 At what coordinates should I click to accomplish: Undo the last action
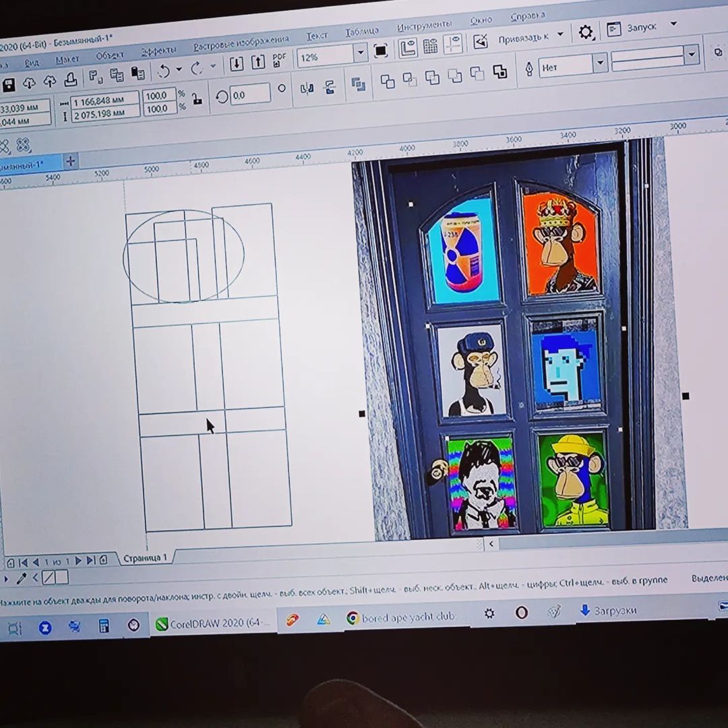(x=163, y=71)
